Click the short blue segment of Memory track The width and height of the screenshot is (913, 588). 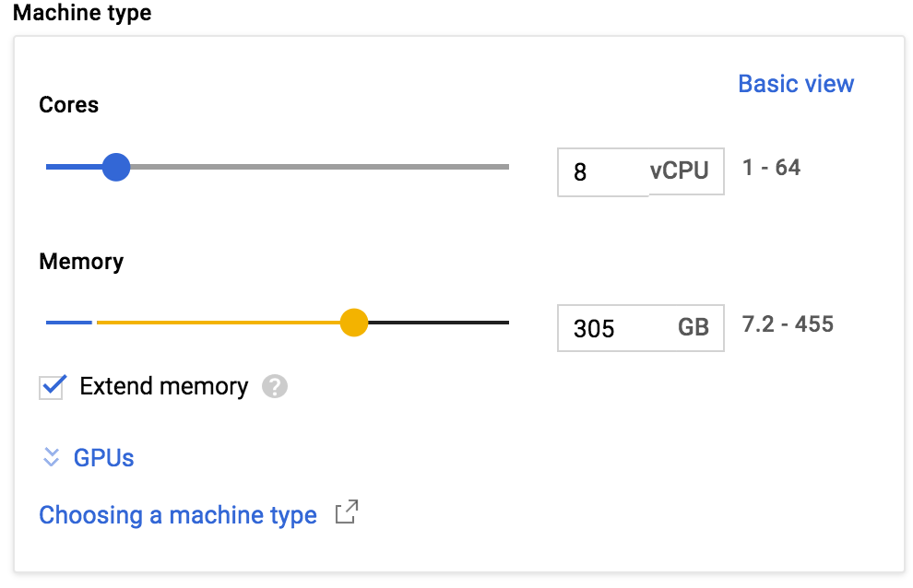coord(69,323)
